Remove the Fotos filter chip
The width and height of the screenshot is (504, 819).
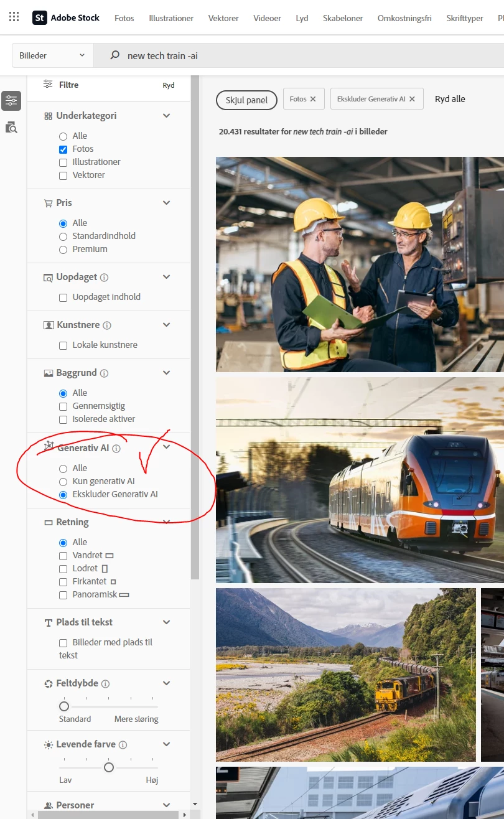pyautogui.click(x=313, y=99)
